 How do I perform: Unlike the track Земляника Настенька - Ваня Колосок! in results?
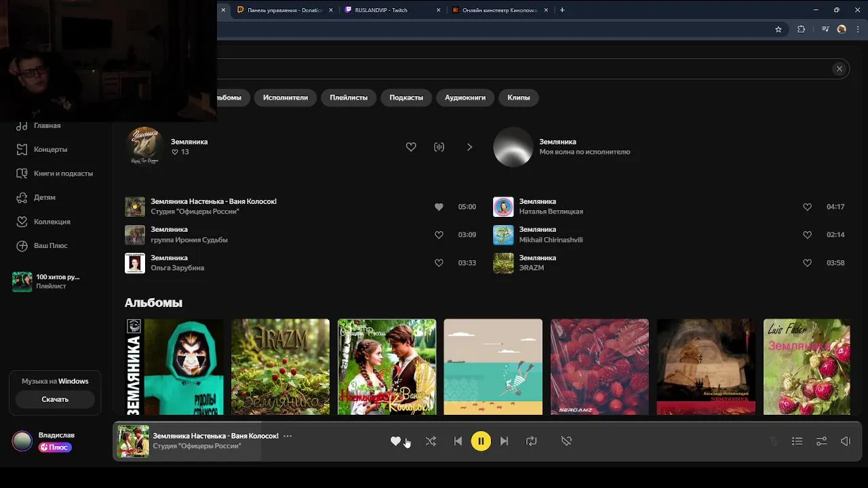(439, 207)
